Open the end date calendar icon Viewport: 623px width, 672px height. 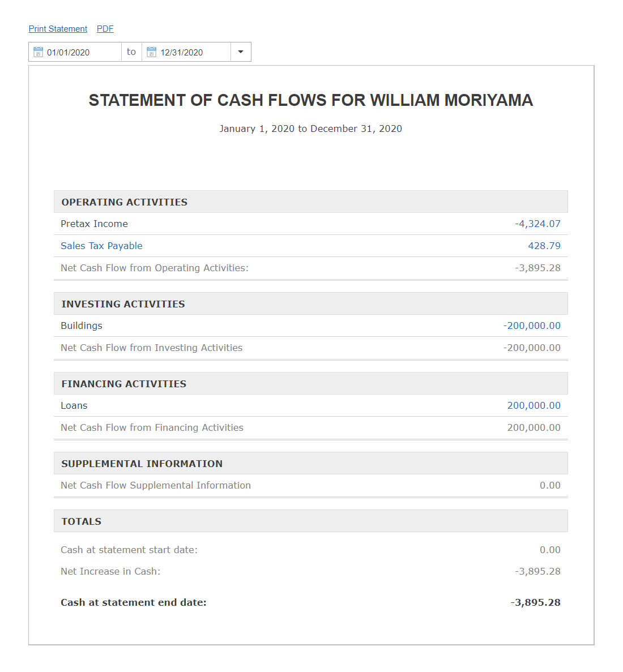click(x=151, y=52)
